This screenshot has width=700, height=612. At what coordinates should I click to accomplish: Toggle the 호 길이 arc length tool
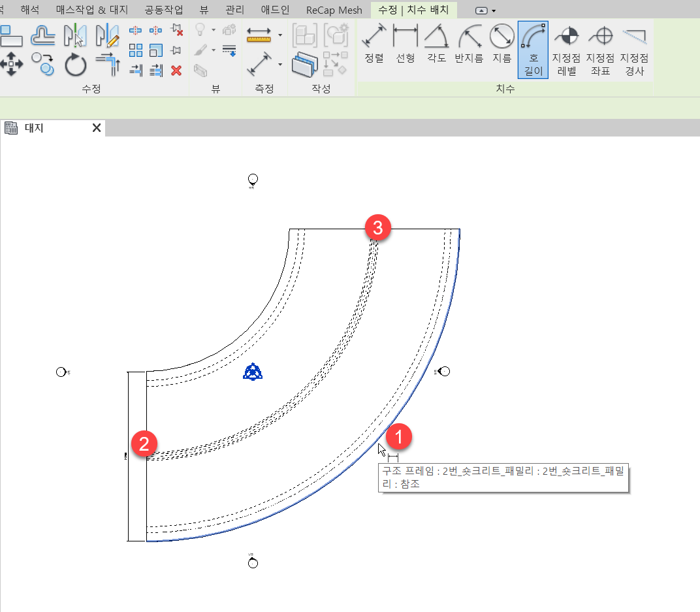pos(533,50)
